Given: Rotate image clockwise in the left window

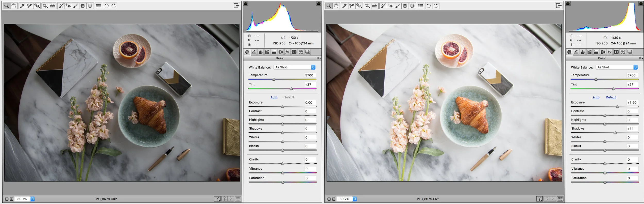Looking at the screenshot, I should coord(114,6).
